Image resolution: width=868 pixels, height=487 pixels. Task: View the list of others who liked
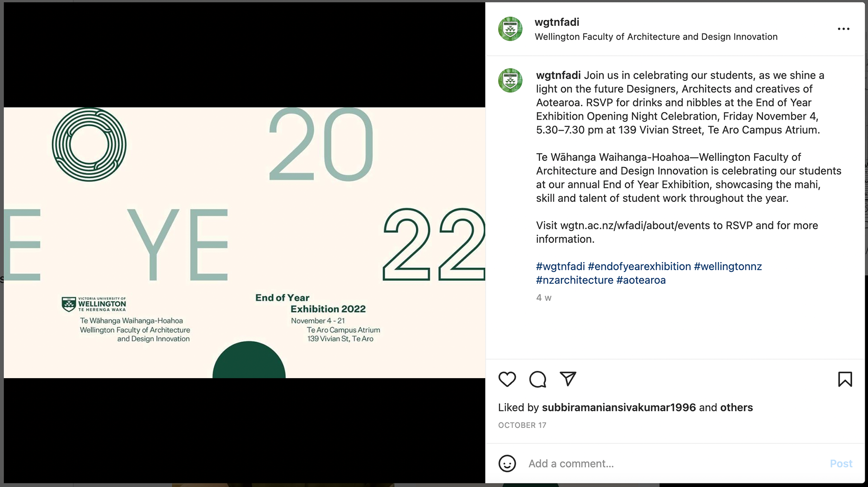click(736, 407)
